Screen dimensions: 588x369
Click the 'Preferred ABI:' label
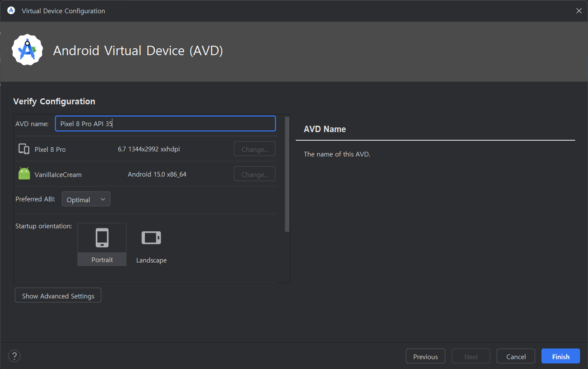(x=35, y=199)
